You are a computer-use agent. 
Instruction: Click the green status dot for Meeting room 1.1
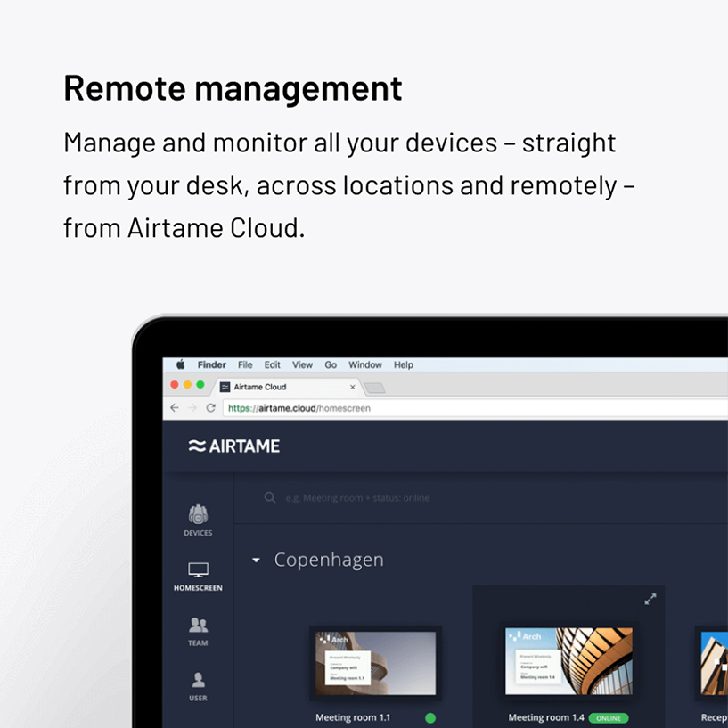[x=430, y=717]
